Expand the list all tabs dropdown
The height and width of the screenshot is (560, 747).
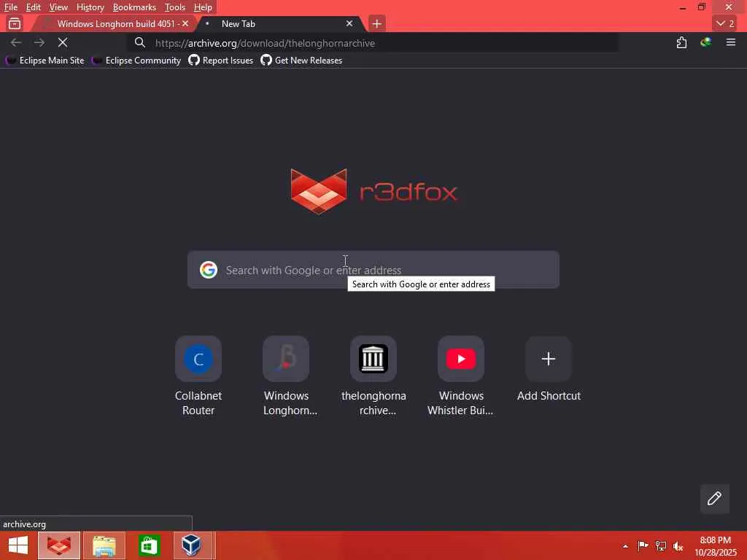point(725,23)
